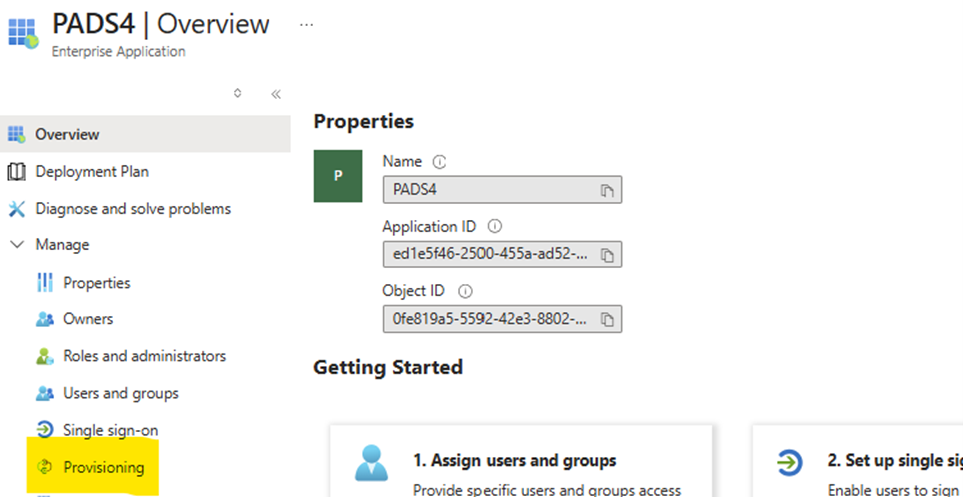963x497 pixels.
Task: Click the Enterprise Application subtitle
Action: tap(119, 52)
